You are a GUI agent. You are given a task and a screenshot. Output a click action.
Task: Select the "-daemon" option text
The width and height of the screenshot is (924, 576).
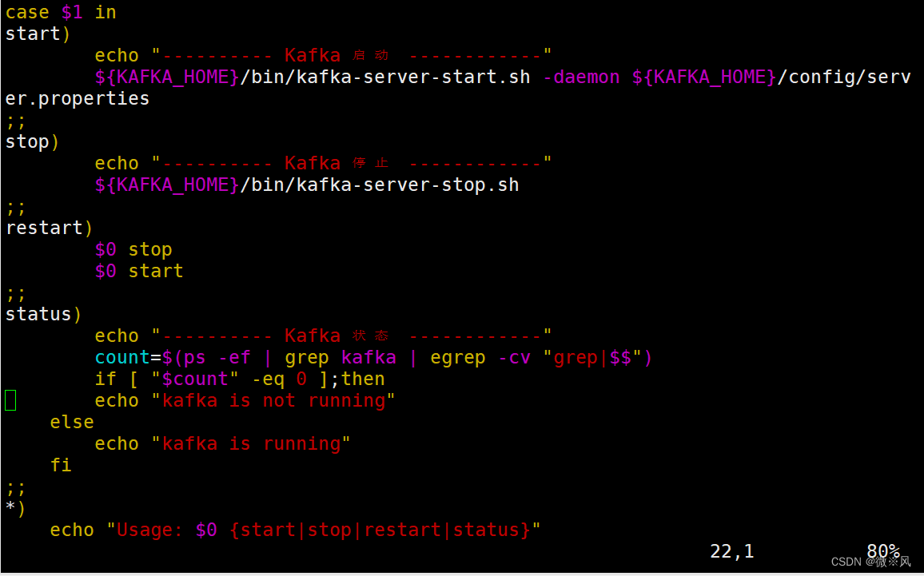[x=581, y=77]
